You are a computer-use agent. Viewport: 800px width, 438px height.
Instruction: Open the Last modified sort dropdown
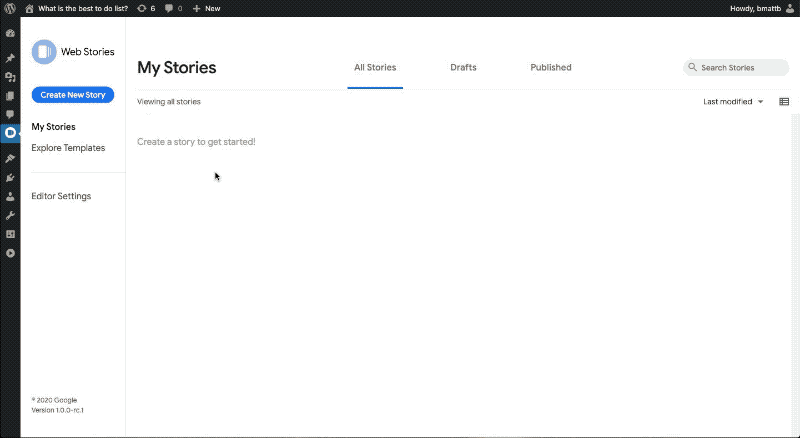pyautogui.click(x=733, y=102)
